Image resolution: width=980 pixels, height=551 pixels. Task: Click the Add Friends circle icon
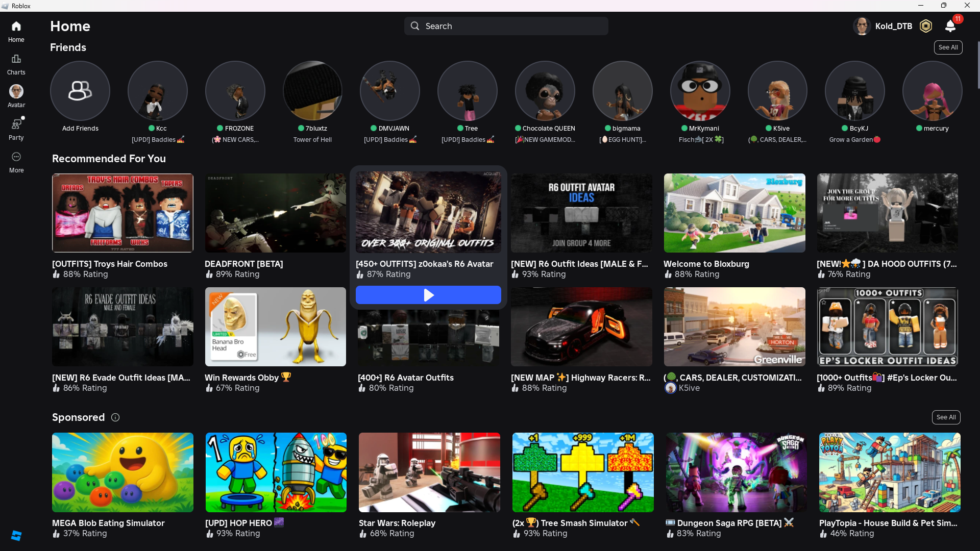[x=80, y=91]
